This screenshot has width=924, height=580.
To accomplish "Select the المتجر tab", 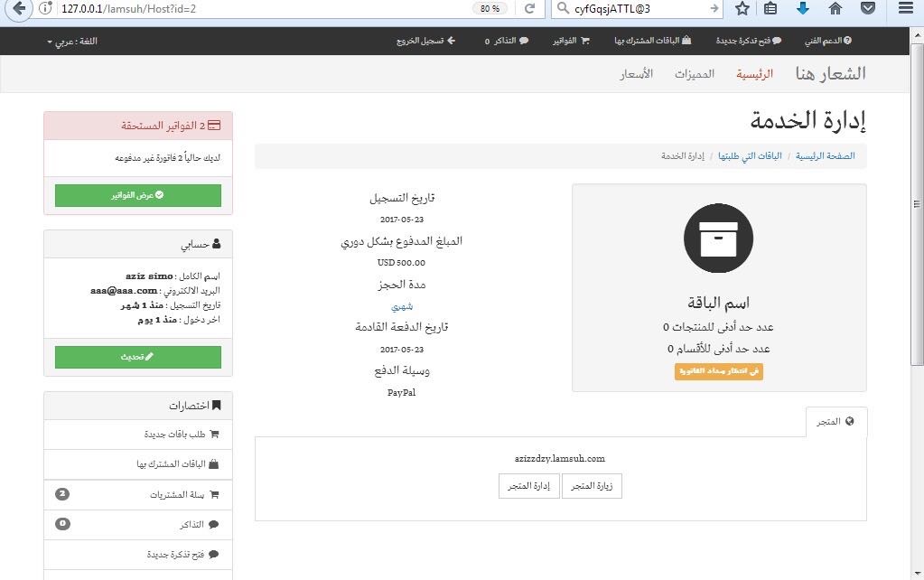I will click(x=835, y=422).
